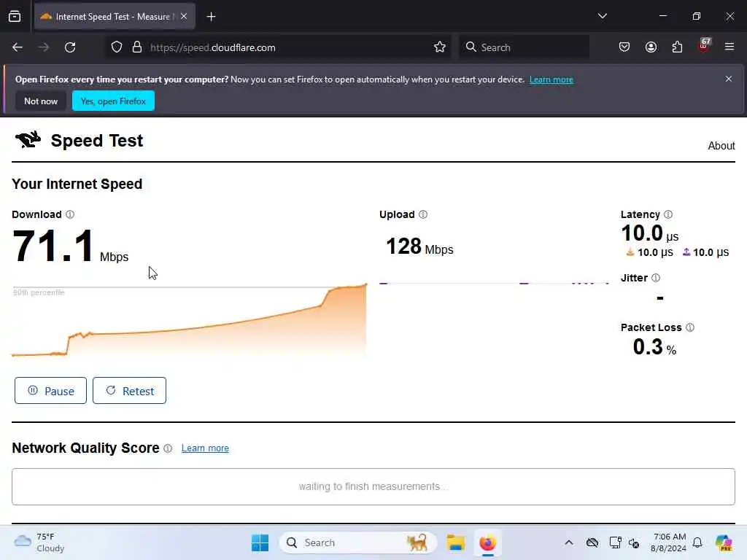Click the Packet Loss info icon
Screen dimensions: 747x560
(690, 327)
